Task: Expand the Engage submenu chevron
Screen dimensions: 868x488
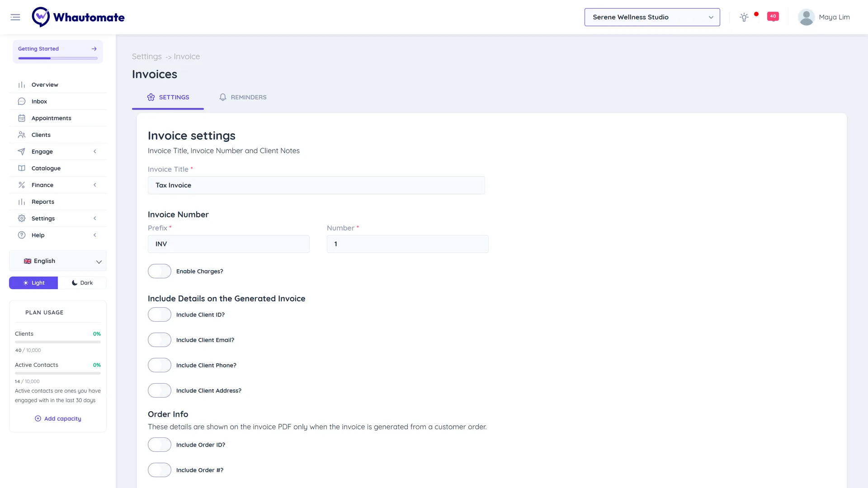Action: (95, 152)
